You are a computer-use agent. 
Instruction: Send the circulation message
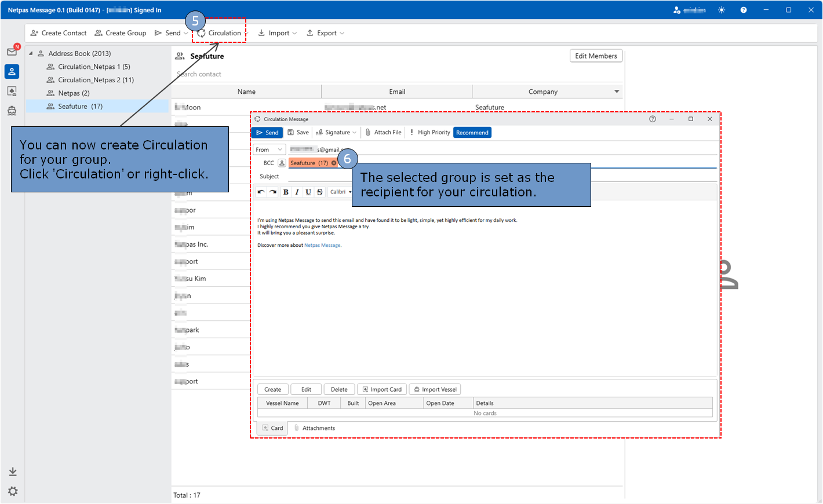[267, 133]
